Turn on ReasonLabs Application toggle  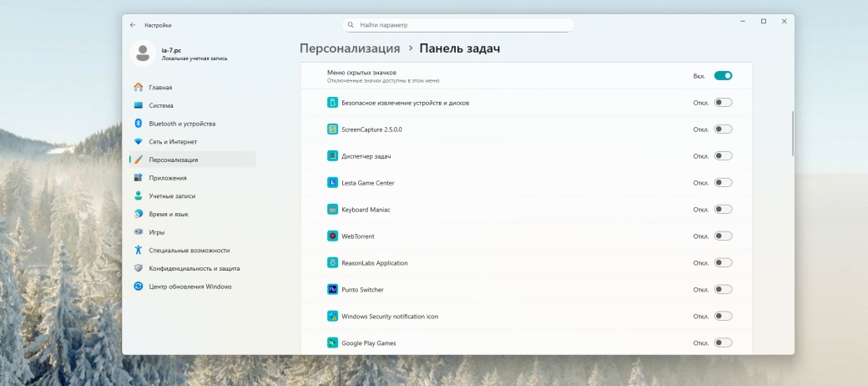[x=723, y=262]
